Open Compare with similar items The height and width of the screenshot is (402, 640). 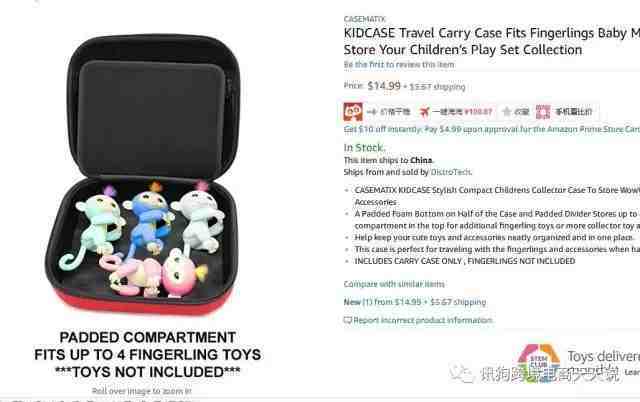point(394,284)
